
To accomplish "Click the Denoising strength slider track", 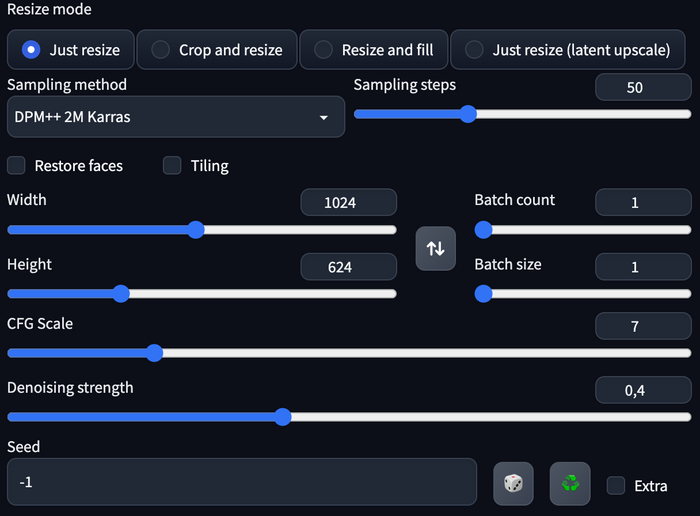I will 349,417.
